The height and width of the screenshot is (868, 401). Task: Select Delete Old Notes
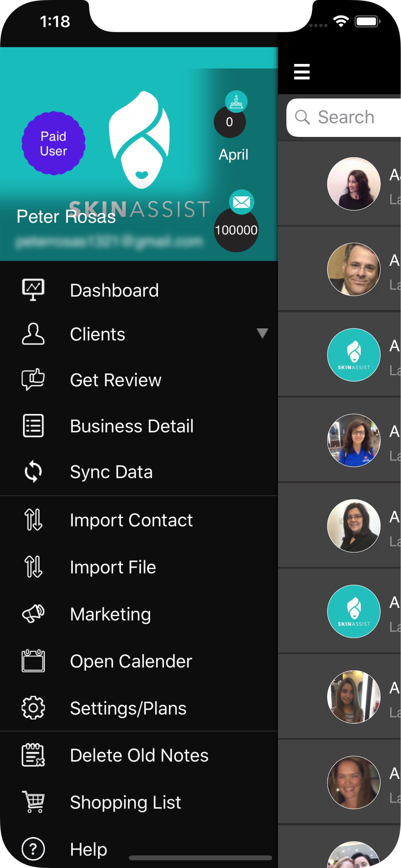(139, 755)
